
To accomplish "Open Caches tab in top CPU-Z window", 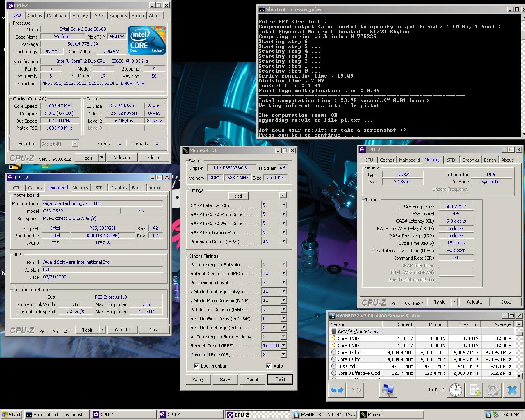I will click(35, 16).
